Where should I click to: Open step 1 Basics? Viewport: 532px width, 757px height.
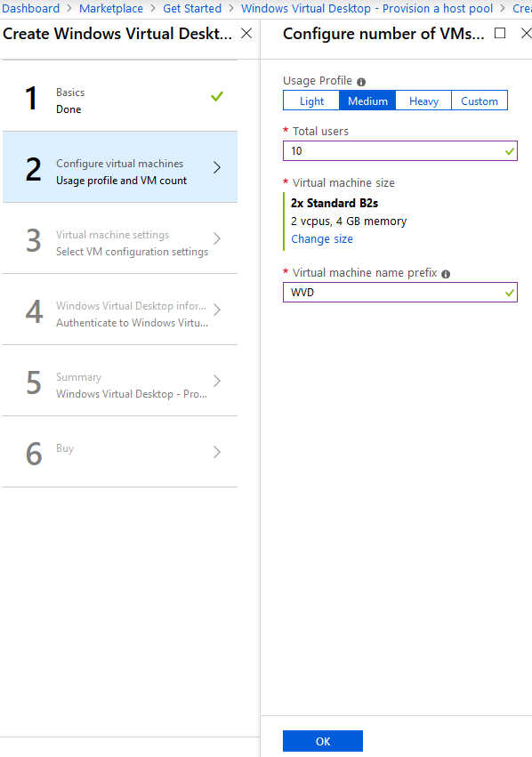[x=120, y=96]
